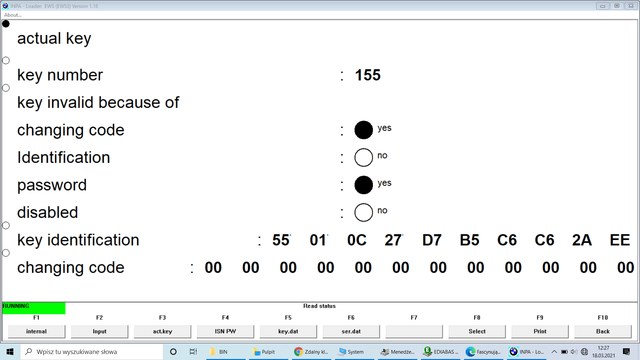Click key identification byte 27
The image size is (640, 360).
click(393, 240)
